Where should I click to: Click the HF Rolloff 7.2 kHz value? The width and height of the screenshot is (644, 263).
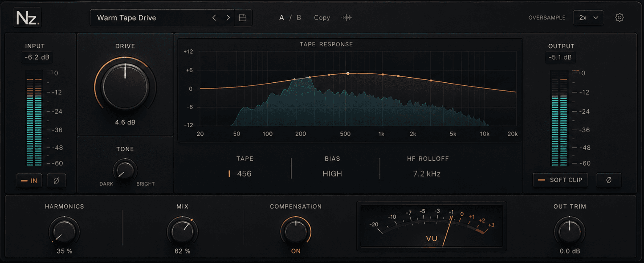click(427, 174)
